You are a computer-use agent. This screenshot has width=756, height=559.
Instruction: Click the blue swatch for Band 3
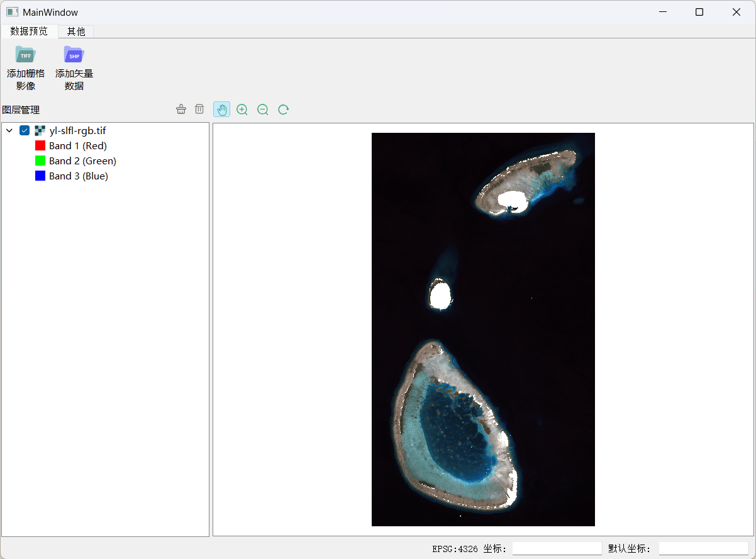[40, 176]
